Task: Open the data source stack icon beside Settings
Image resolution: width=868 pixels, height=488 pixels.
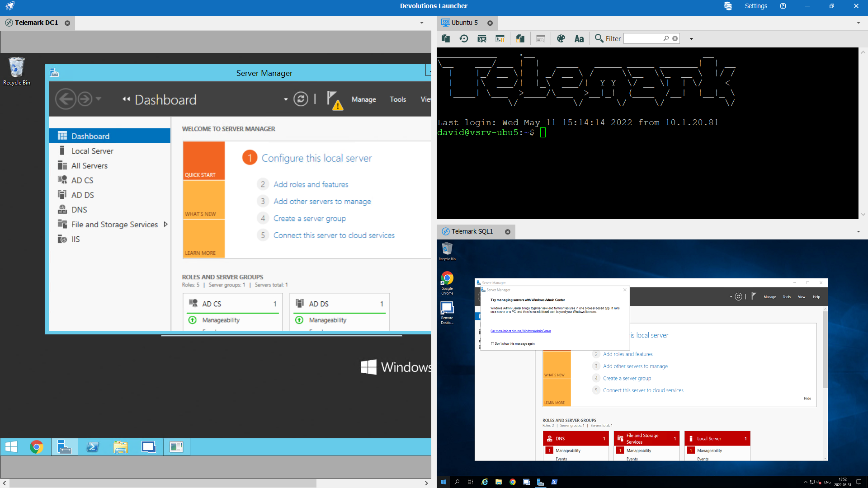Action: pos(728,6)
